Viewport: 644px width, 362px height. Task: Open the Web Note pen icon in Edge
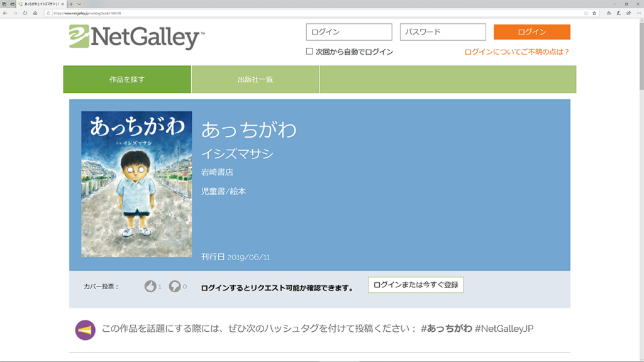[x=618, y=13]
